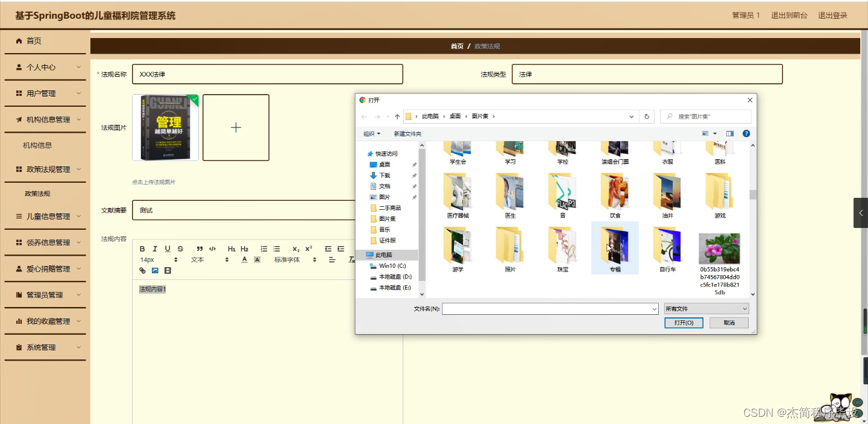Apply underline formatting to editor text
Viewport: 868px width, 424px height.
[x=168, y=248]
